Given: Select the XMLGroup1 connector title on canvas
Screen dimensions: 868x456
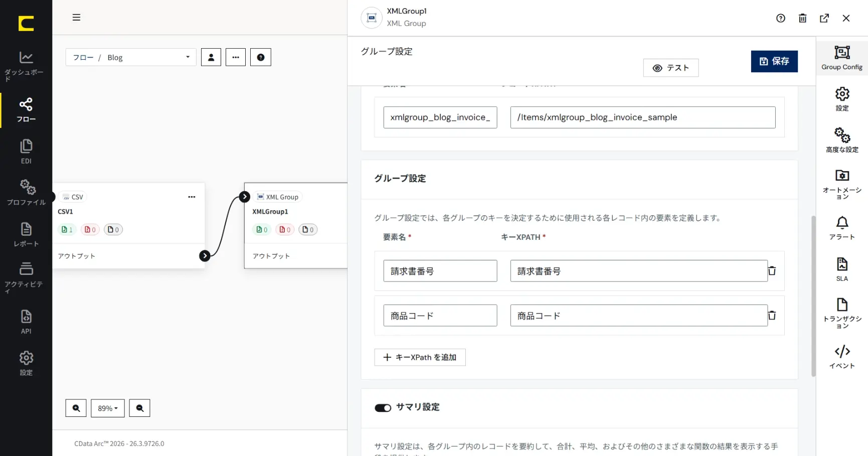Looking at the screenshot, I should pos(270,212).
